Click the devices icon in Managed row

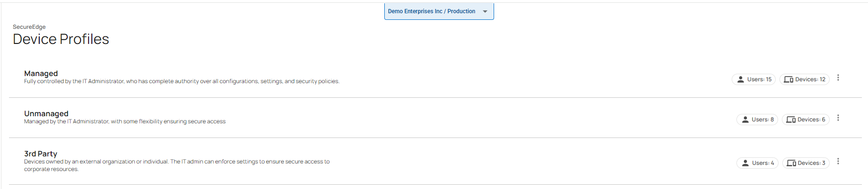pos(788,79)
